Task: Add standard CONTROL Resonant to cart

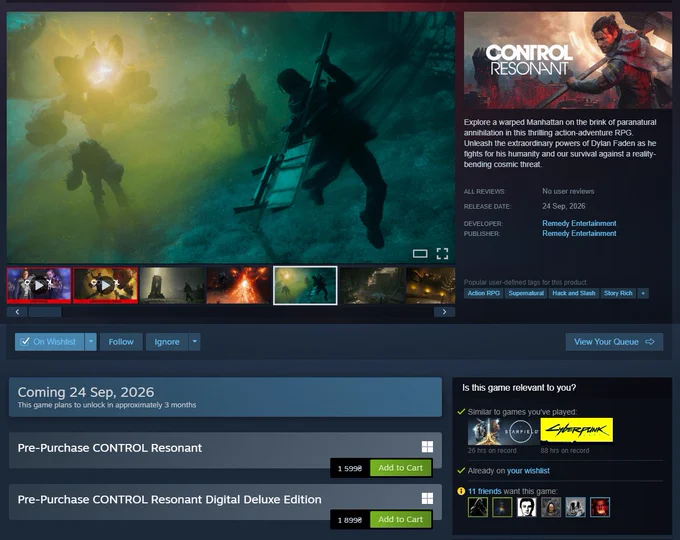Action: pos(400,468)
